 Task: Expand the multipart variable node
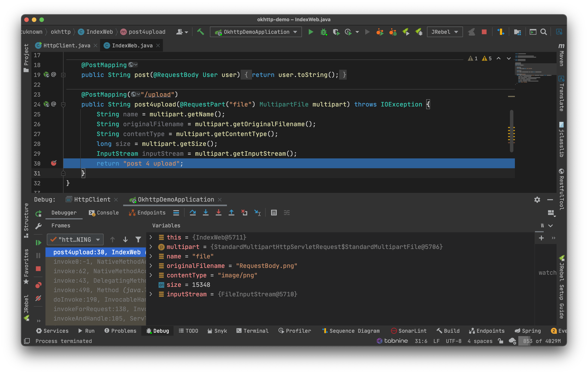point(151,247)
